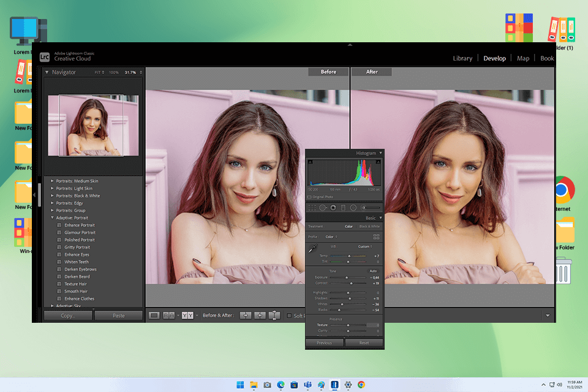The width and height of the screenshot is (588, 392).
Task: Copy Before settings to After
Action: pos(246,315)
